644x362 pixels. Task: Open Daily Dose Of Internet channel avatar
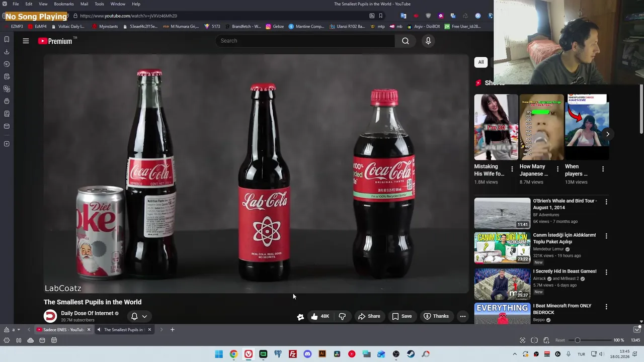[50, 316]
